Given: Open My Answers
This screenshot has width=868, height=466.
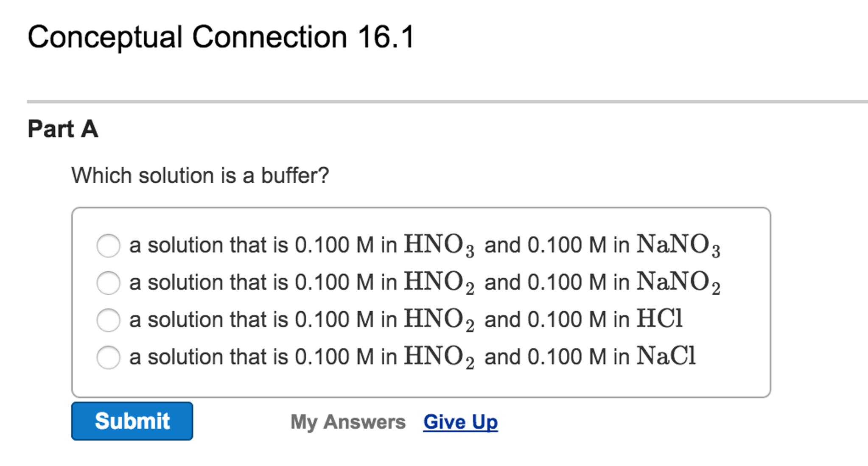Looking at the screenshot, I should pyautogui.click(x=348, y=422).
